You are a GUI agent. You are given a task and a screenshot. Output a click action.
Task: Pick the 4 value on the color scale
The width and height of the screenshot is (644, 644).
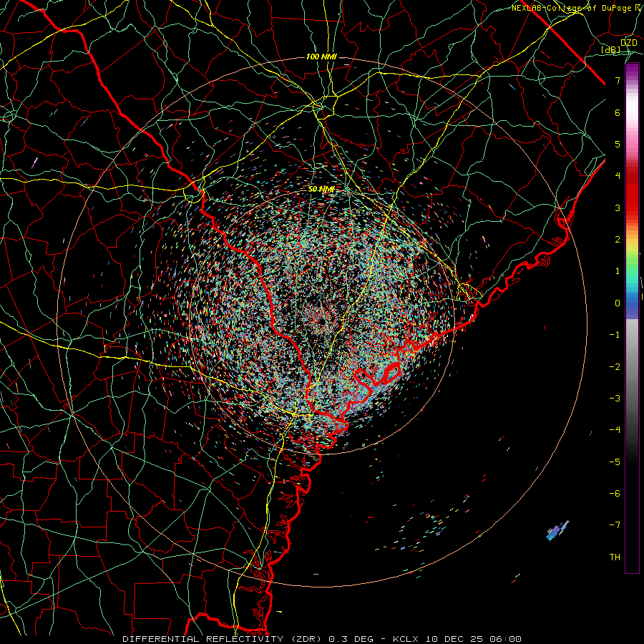pyautogui.click(x=618, y=176)
